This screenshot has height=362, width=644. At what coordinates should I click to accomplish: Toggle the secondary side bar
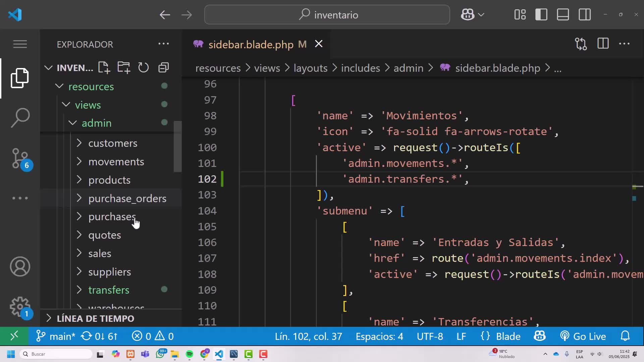click(585, 15)
